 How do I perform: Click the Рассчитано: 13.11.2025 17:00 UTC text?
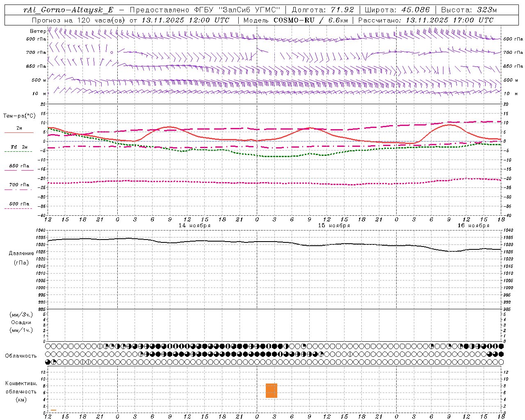426,20
